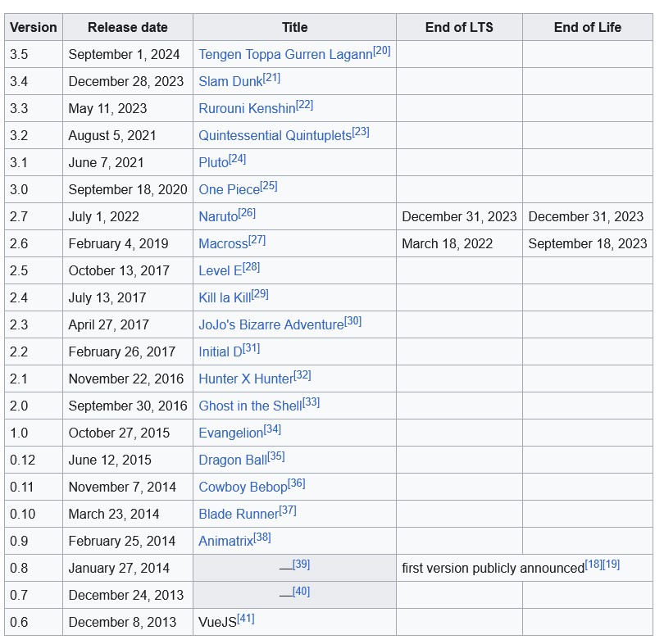Follow citation [22] next to Rurouni Kenshin
664x644 pixels.
pos(304,105)
